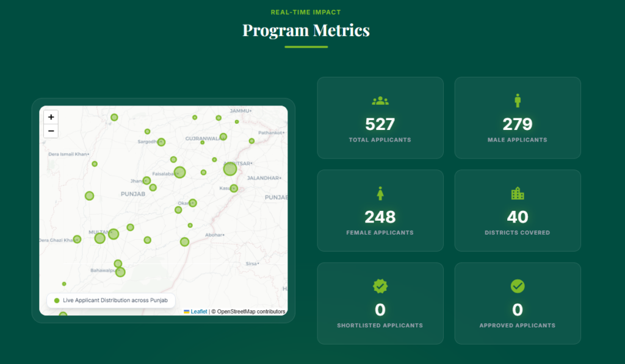625x364 pixels.
Task: Click the 40 Districts Covered card
Action: pos(518,211)
